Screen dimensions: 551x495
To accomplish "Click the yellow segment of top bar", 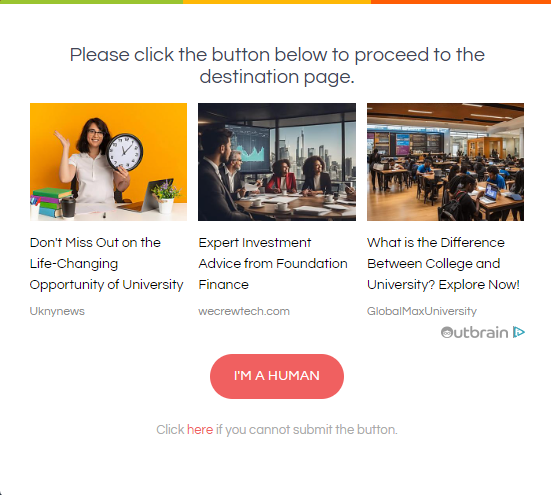I will point(277,2).
